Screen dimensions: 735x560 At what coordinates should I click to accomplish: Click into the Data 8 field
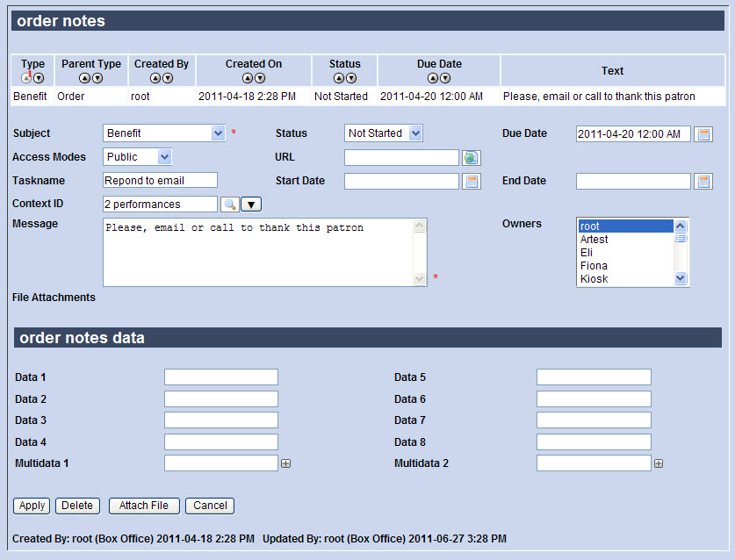coord(594,442)
